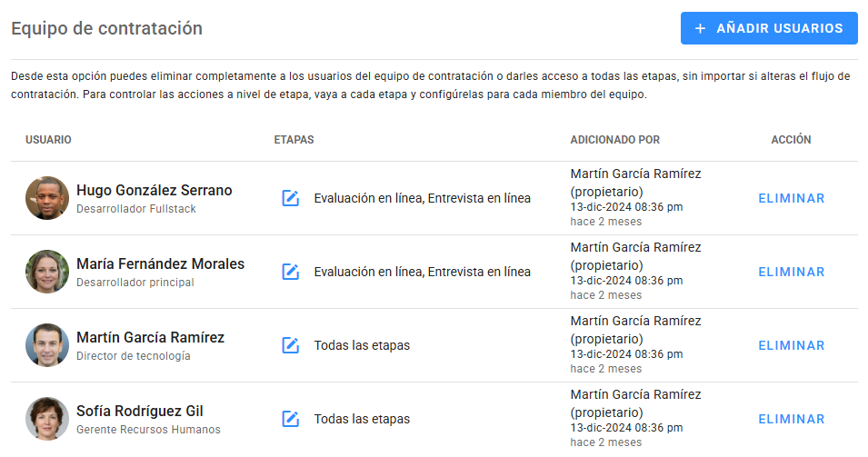
Task: Click edit stages icon for Sofía Rodríguez Gil
Action: tap(291, 419)
